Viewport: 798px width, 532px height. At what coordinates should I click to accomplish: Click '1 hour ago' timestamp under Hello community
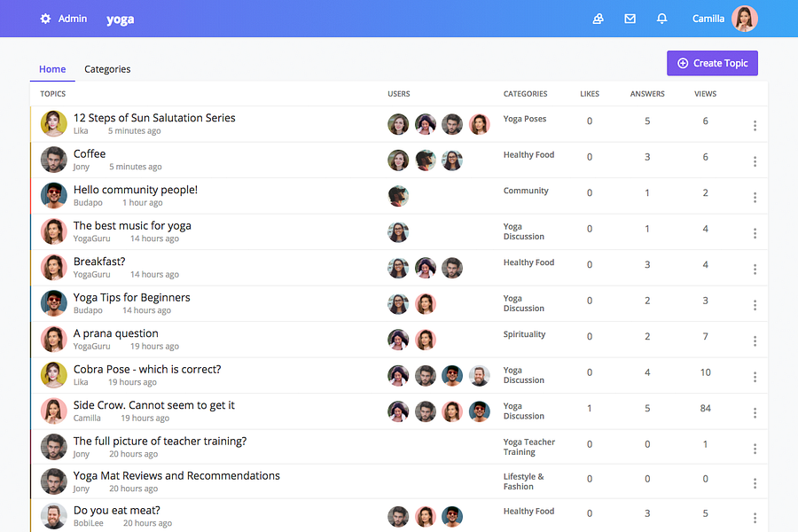143,203
